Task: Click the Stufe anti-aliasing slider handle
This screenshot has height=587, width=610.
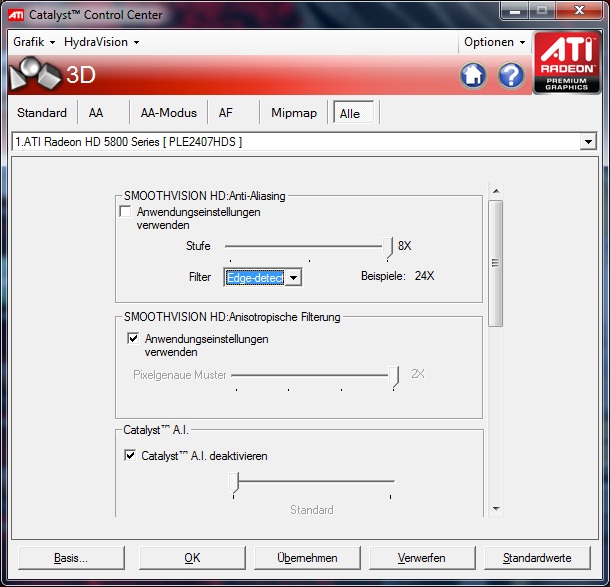Action: pos(387,248)
